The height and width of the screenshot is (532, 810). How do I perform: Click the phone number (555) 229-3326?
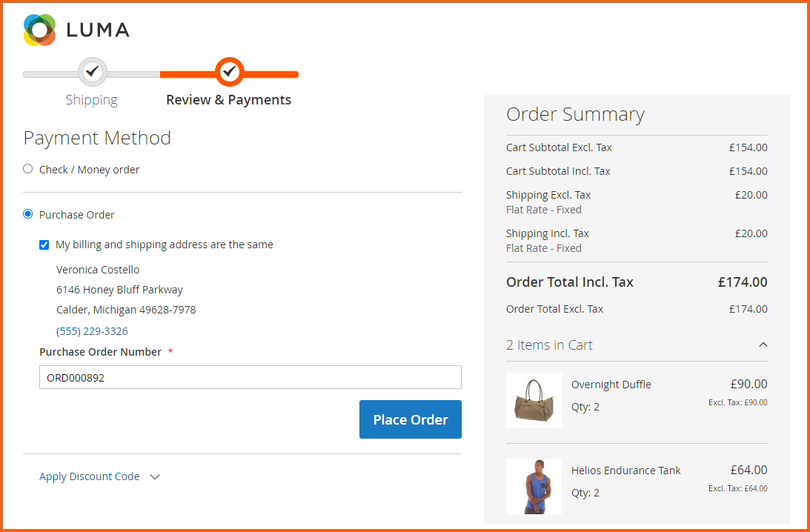92,331
